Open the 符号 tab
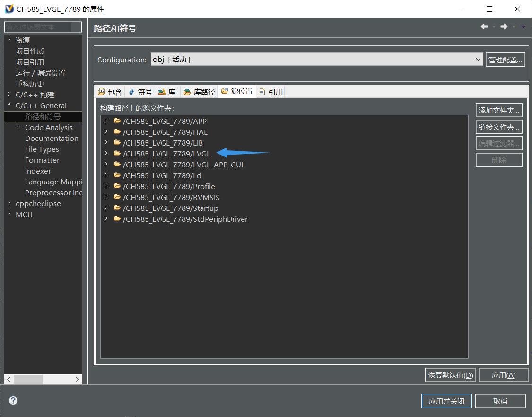This screenshot has width=532, height=417. click(x=140, y=92)
